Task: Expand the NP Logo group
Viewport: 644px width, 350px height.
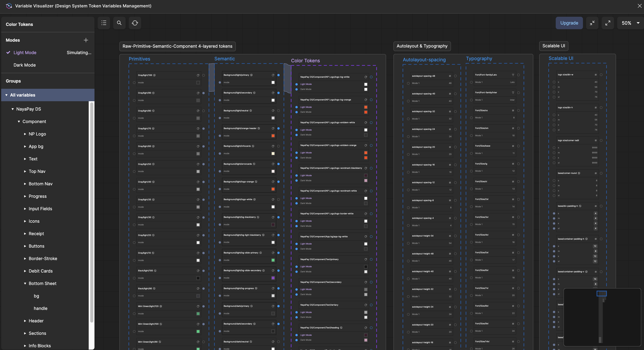Action: click(x=25, y=134)
